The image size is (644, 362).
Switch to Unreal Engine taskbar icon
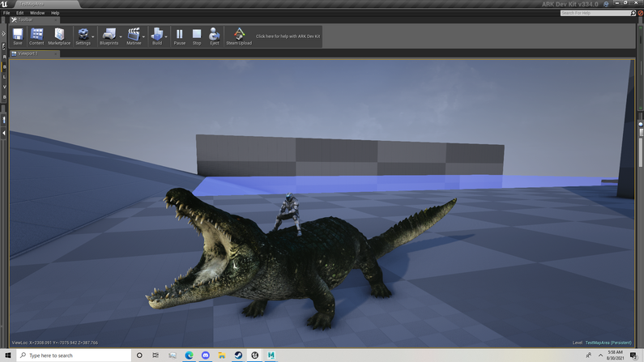pos(254,356)
